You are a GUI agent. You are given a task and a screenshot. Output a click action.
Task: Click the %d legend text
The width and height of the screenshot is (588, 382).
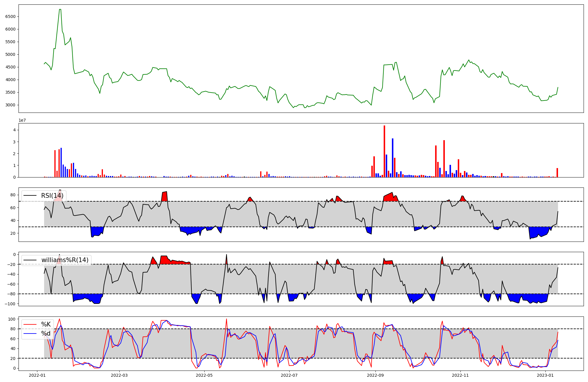point(46,334)
